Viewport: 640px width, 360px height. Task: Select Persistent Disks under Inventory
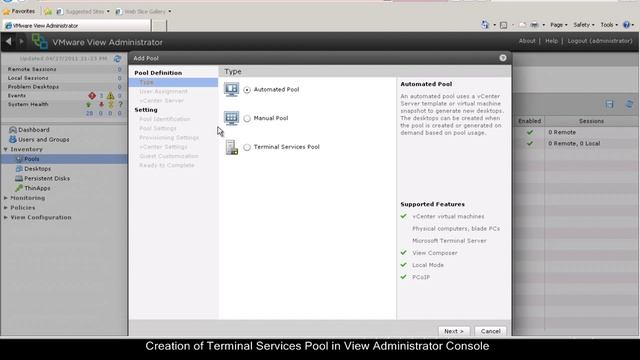coord(47,179)
